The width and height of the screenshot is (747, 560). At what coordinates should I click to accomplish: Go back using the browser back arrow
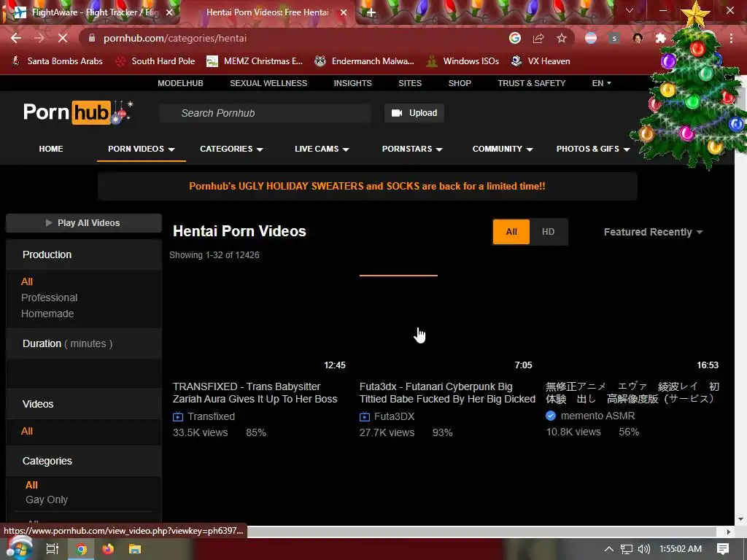(x=16, y=38)
